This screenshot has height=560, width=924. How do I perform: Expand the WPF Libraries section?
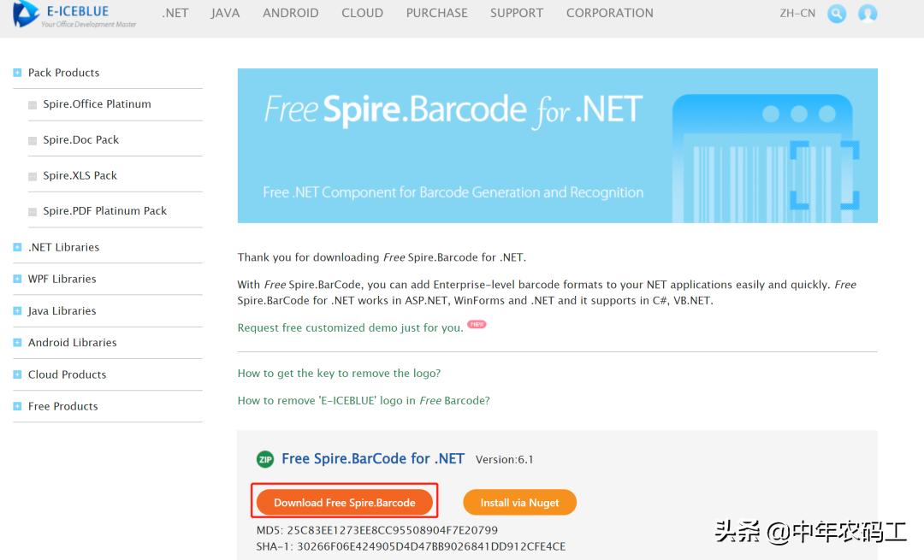pyautogui.click(x=17, y=279)
